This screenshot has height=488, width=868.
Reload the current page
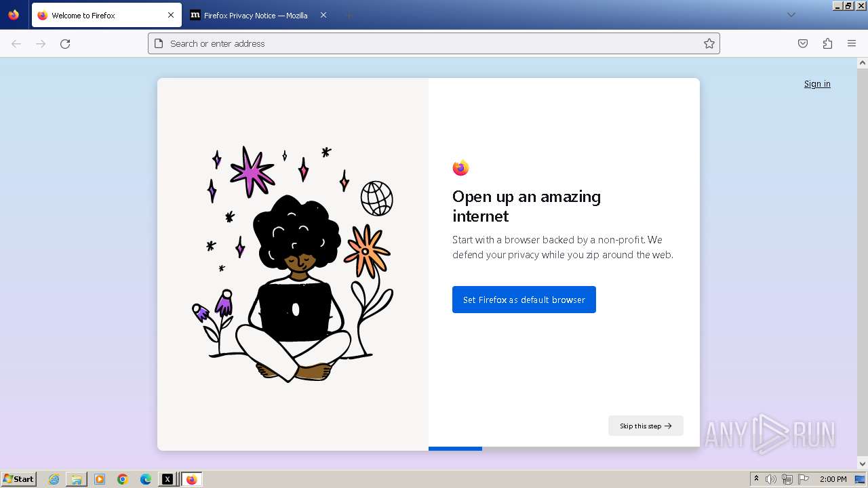click(x=65, y=43)
